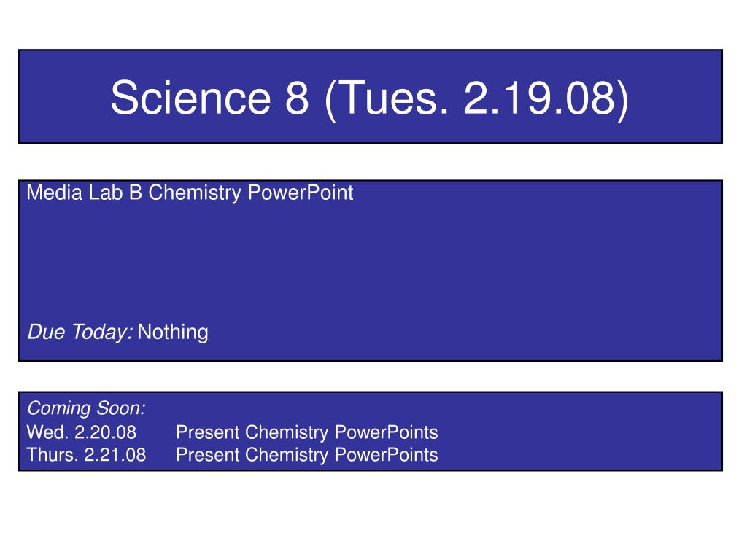
Task: Click the blue title banner box
Action: [x=370, y=96]
